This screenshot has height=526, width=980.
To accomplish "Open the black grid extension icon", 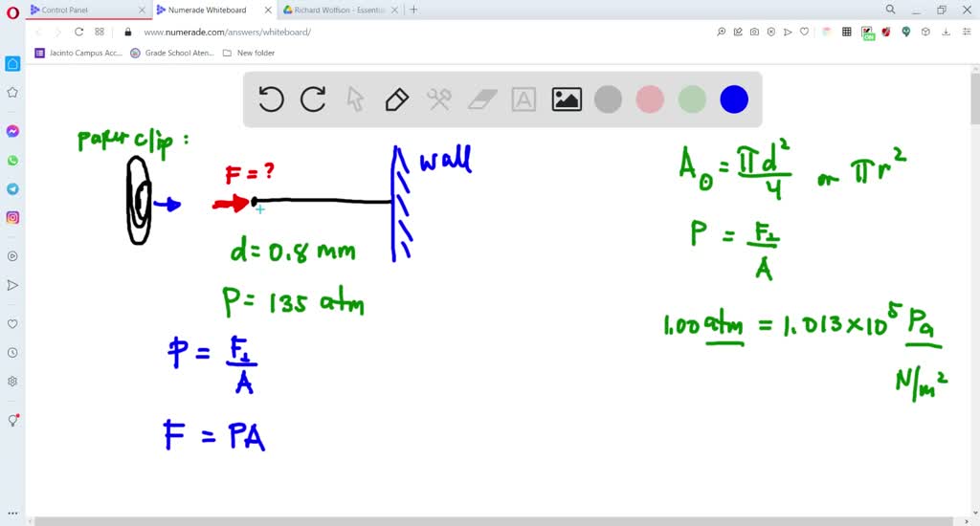I will coord(847,32).
